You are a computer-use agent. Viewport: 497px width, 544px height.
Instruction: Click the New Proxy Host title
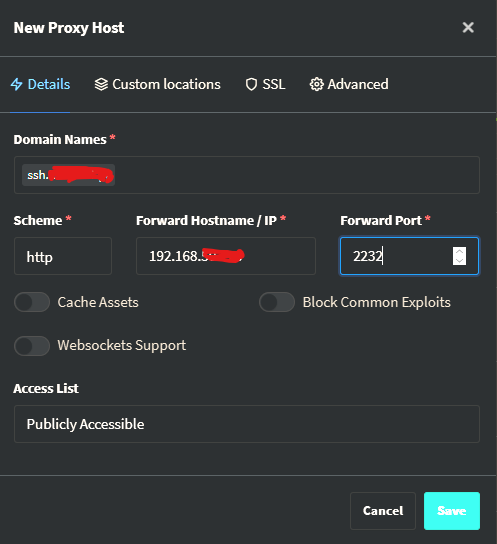coord(69,28)
